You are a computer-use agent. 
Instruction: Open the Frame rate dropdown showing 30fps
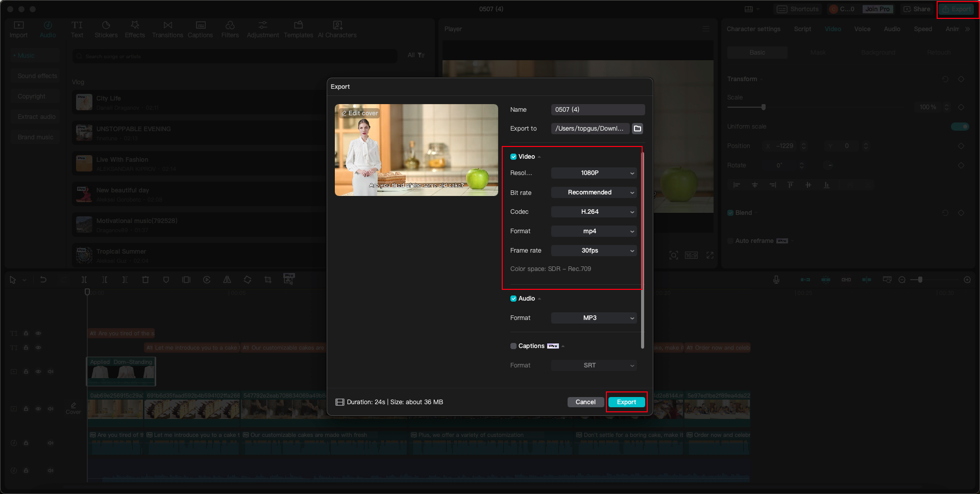click(594, 251)
